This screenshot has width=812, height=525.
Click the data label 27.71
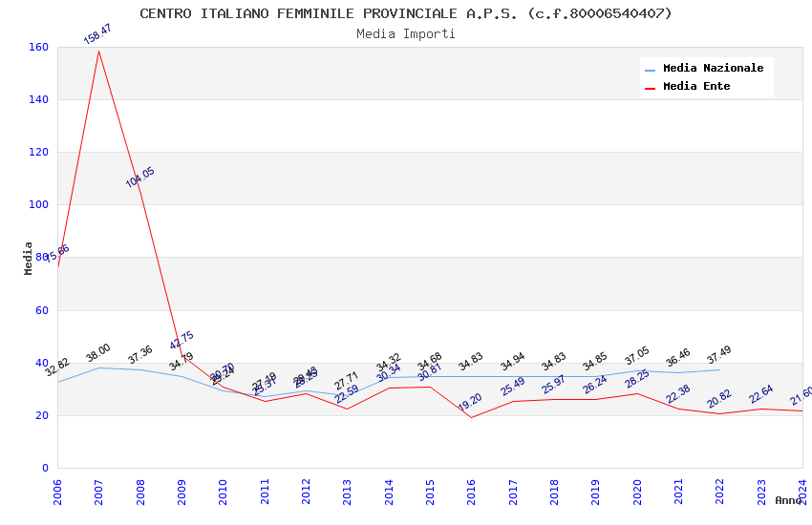[347, 381]
